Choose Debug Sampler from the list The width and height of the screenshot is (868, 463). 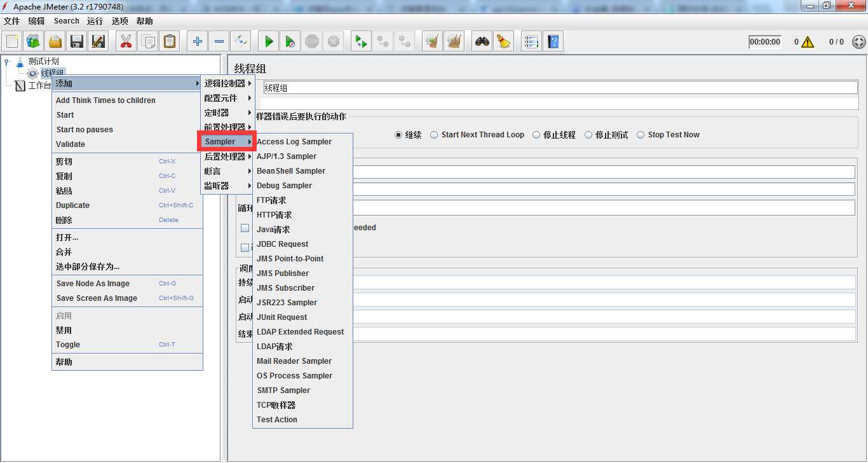tap(302, 186)
